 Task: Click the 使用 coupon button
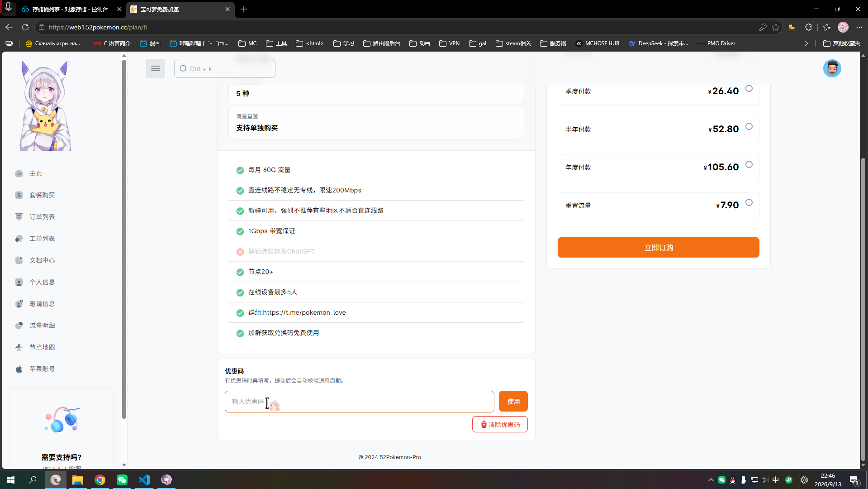tap(513, 402)
